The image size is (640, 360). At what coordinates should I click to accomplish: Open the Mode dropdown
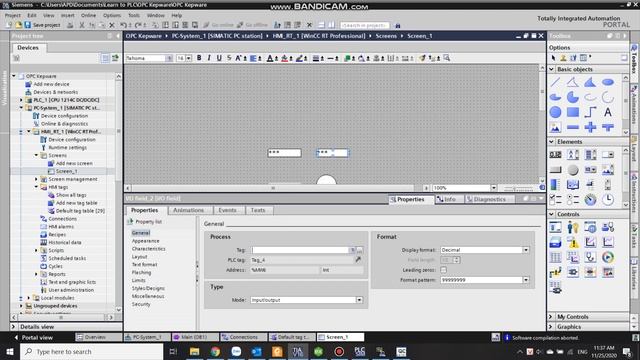359,300
